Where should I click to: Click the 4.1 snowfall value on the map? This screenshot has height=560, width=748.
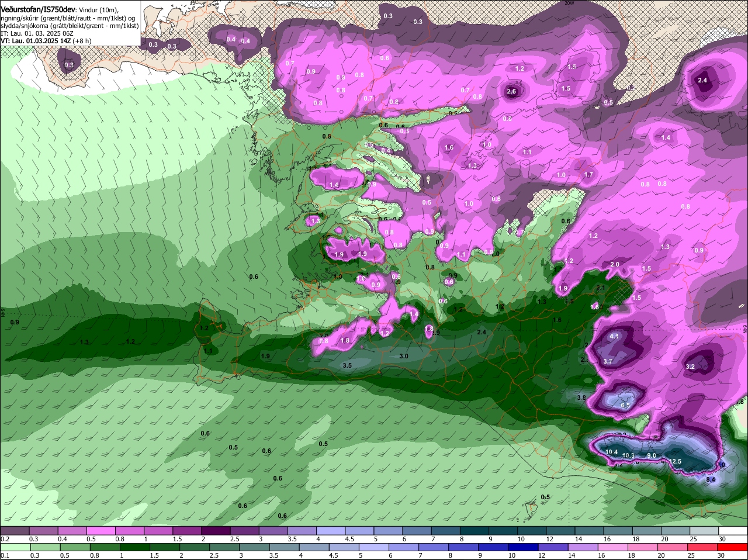[614, 337]
